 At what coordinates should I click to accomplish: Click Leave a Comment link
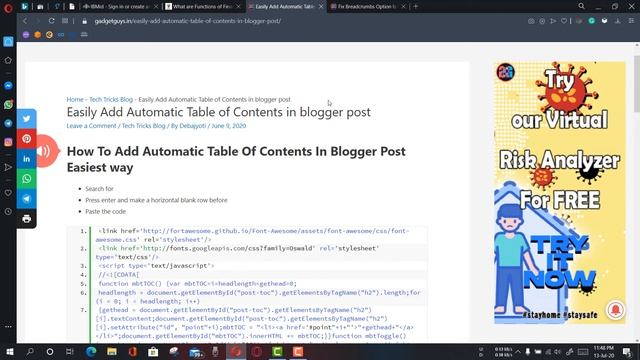pyautogui.click(x=91, y=126)
